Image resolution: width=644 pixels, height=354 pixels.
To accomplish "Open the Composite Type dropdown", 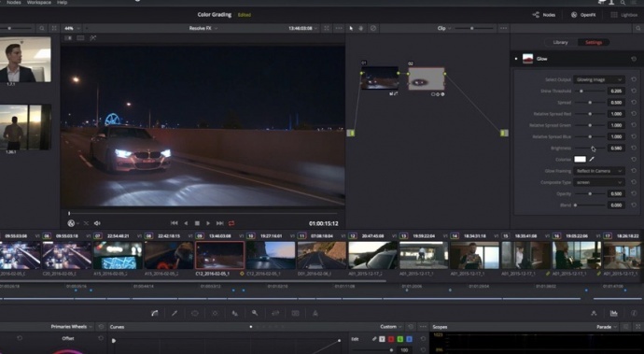I will click(599, 182).
